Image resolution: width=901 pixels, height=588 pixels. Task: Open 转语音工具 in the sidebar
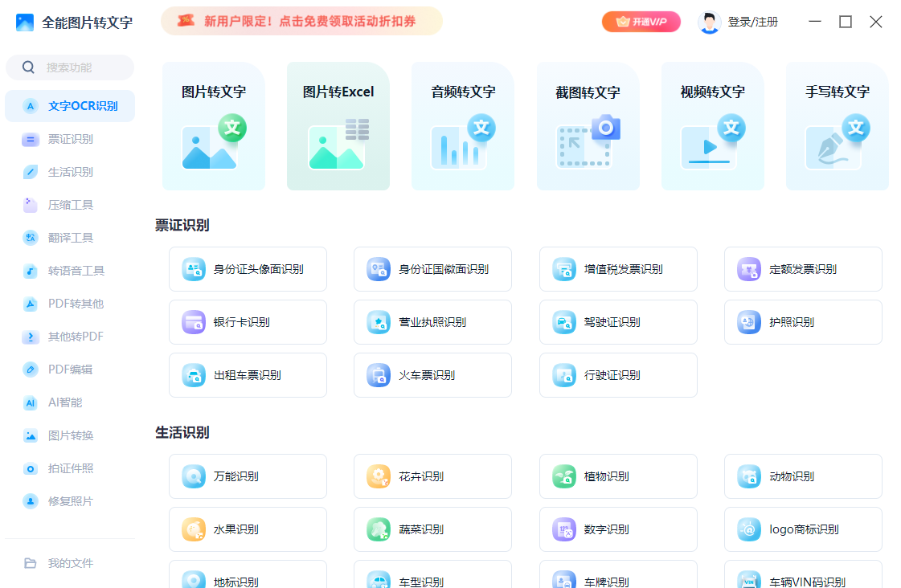(70, 271)
